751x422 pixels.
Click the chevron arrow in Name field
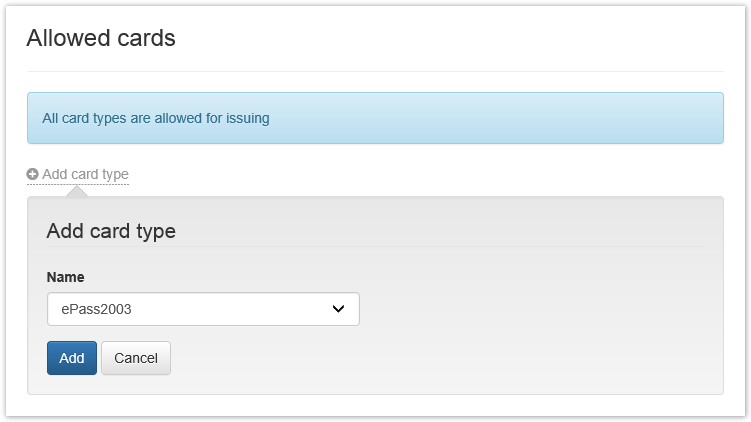pos(338,309)
